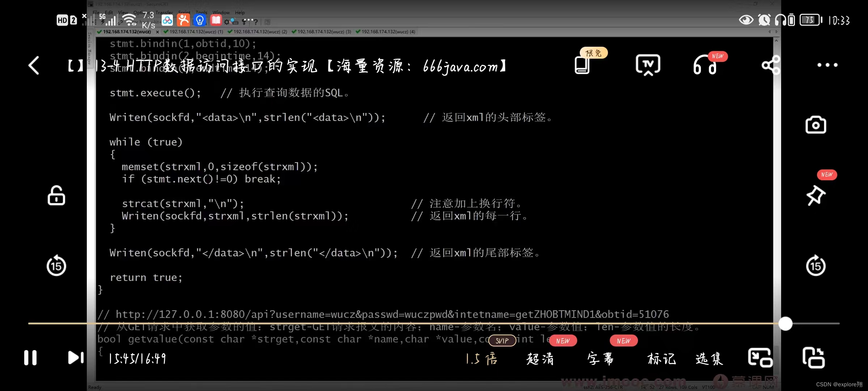Screen dimensions: 868x391
Task: Tap the blue lightbulb app notification icon
Action: (200, 20)
